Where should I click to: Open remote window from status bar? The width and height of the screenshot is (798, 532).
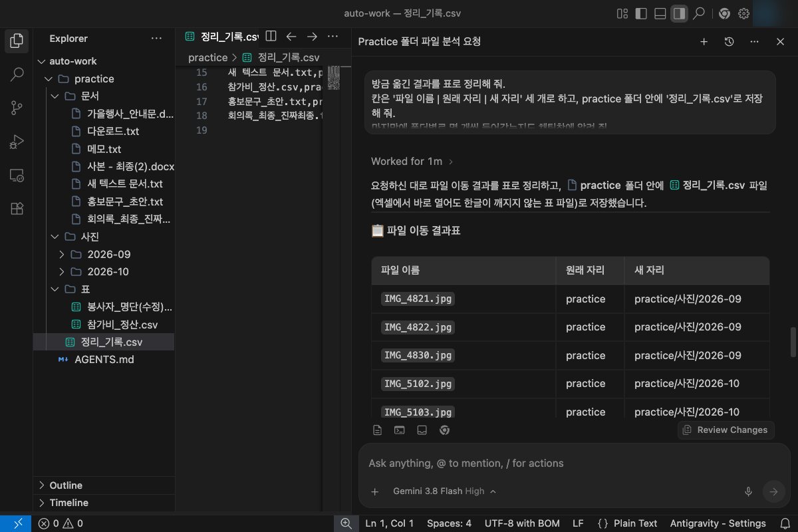(x=15, y=523)
